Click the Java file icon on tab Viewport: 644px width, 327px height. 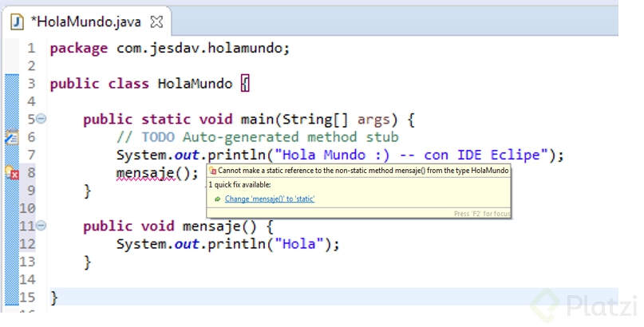(x=17, y=22)
